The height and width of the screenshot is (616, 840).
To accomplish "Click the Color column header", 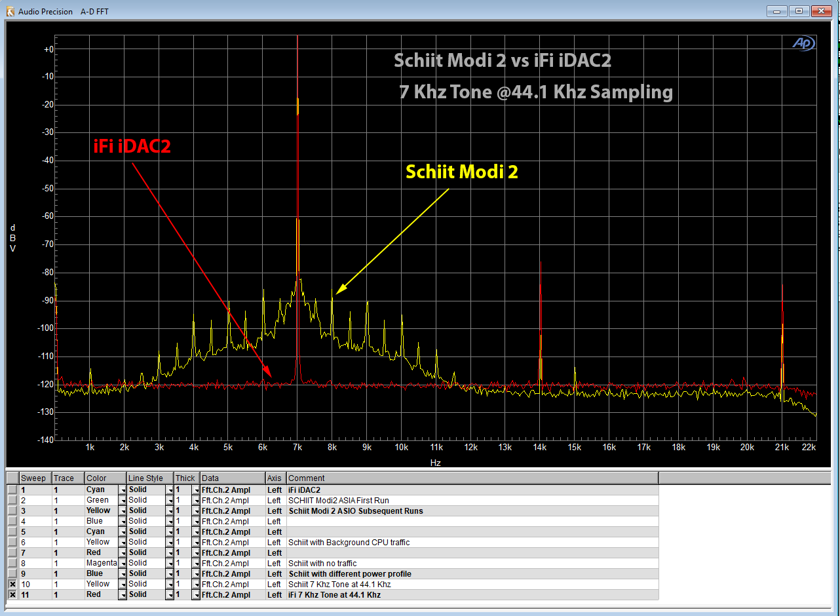I will click(x=105, y=478).
